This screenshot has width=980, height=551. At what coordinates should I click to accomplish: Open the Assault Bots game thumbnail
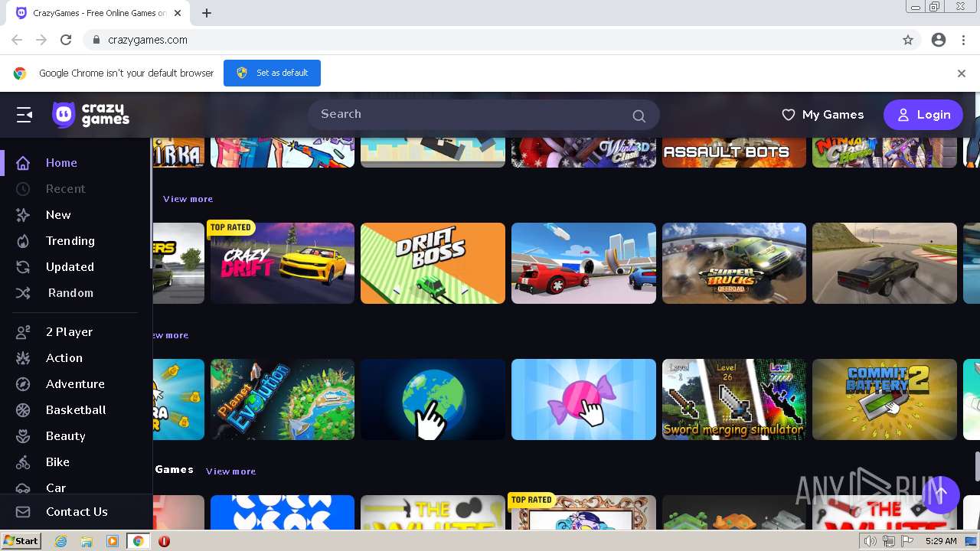click(734, 152)
